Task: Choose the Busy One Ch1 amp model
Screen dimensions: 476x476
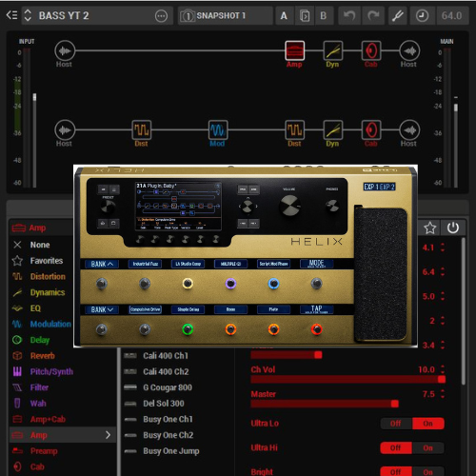Action: tap(168, 419)
